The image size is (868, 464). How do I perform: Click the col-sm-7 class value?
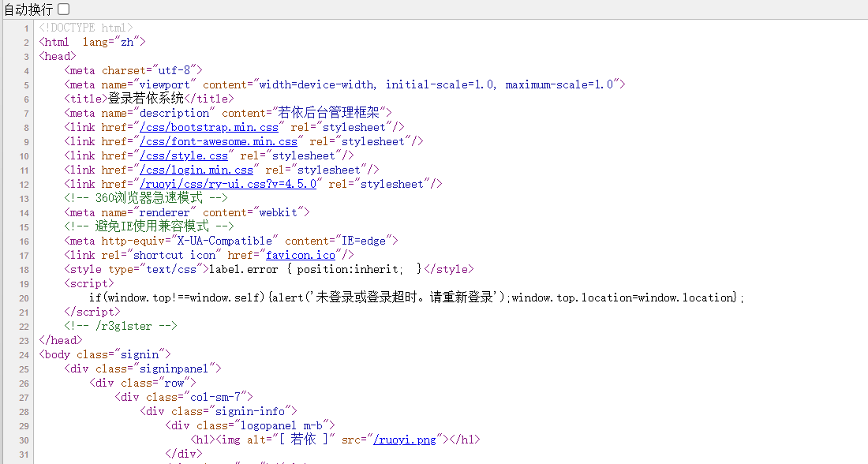(x=215, y=397)
